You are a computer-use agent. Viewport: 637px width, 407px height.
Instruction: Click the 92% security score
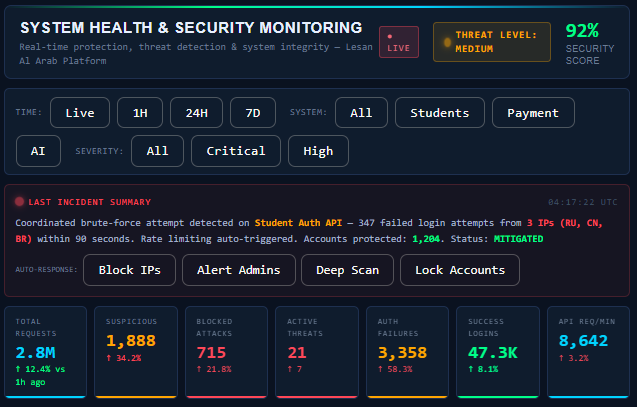[x=582, y=30]
